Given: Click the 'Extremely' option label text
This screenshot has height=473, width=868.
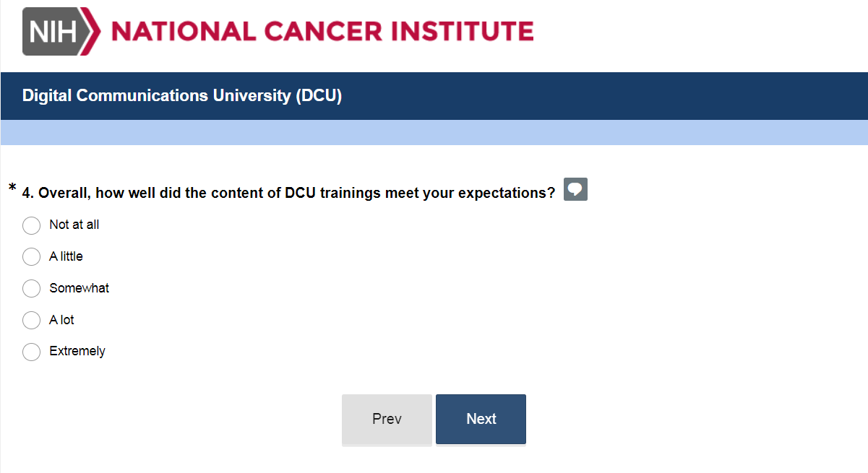Looking at the screenshot, I should click(x=77, y=352).
